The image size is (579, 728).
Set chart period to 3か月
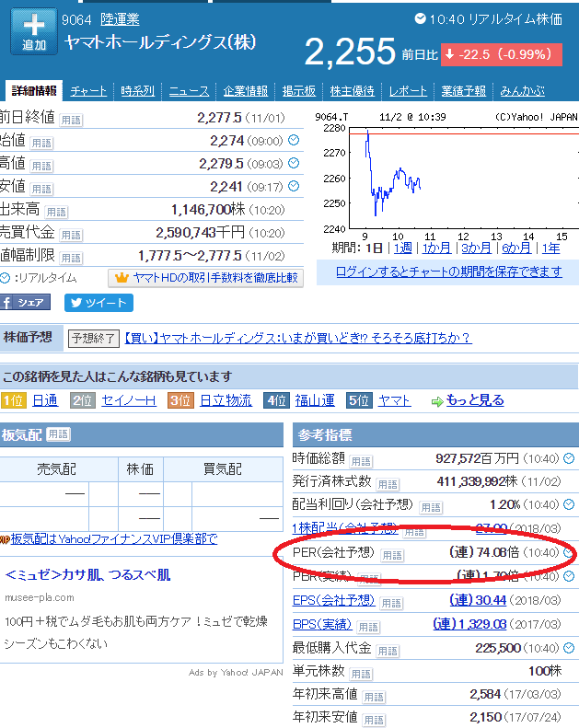(477, 248)
